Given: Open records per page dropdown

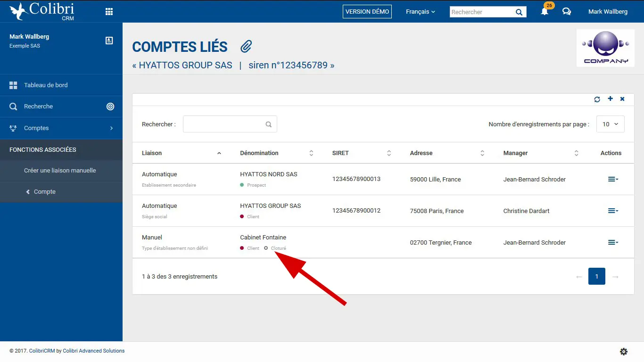Looking at the screenshot, I should click(610, 124).
